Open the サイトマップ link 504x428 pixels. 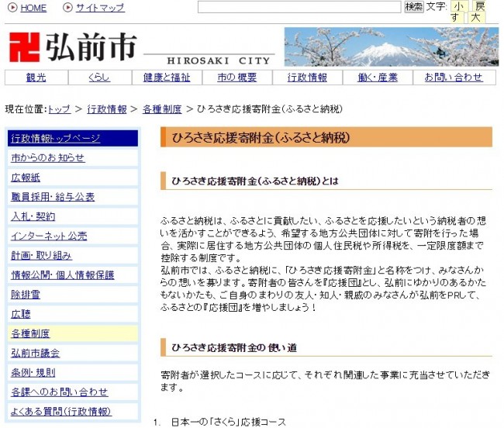[100, 8]
